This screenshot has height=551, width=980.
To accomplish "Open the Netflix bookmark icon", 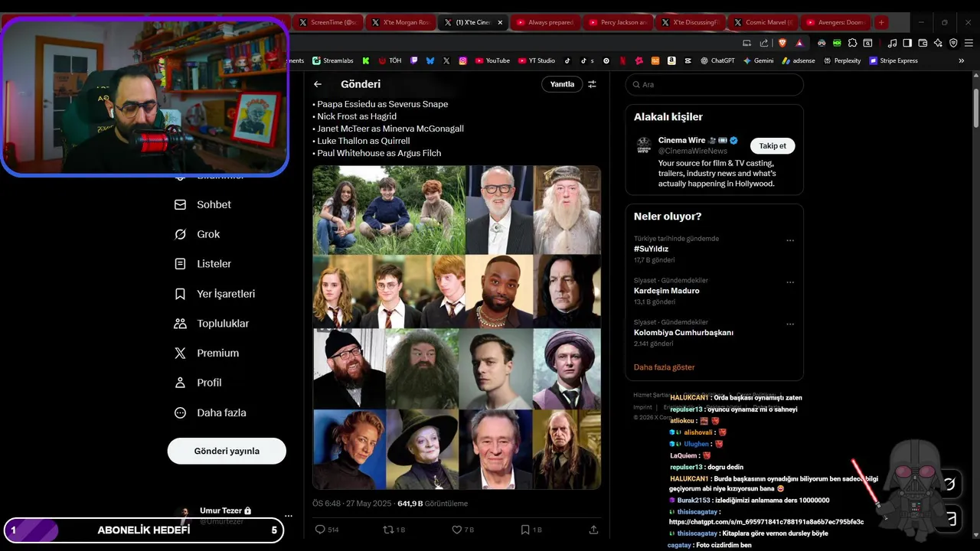I will click(x=622, y=60).
